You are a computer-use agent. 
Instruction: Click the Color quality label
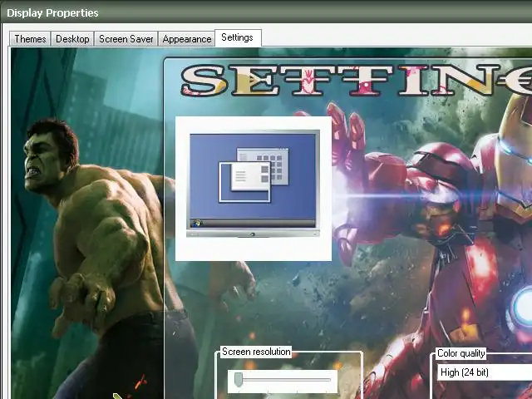coord(461,353)
